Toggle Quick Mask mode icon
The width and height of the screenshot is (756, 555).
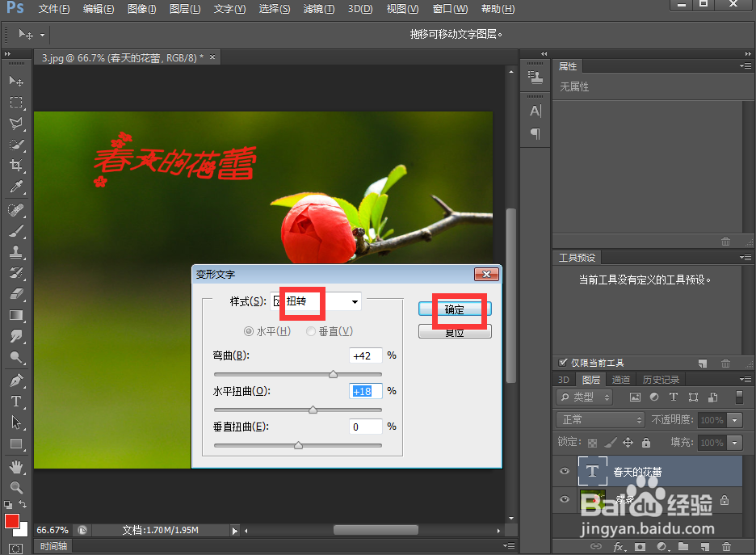click(x=15, y=549)
